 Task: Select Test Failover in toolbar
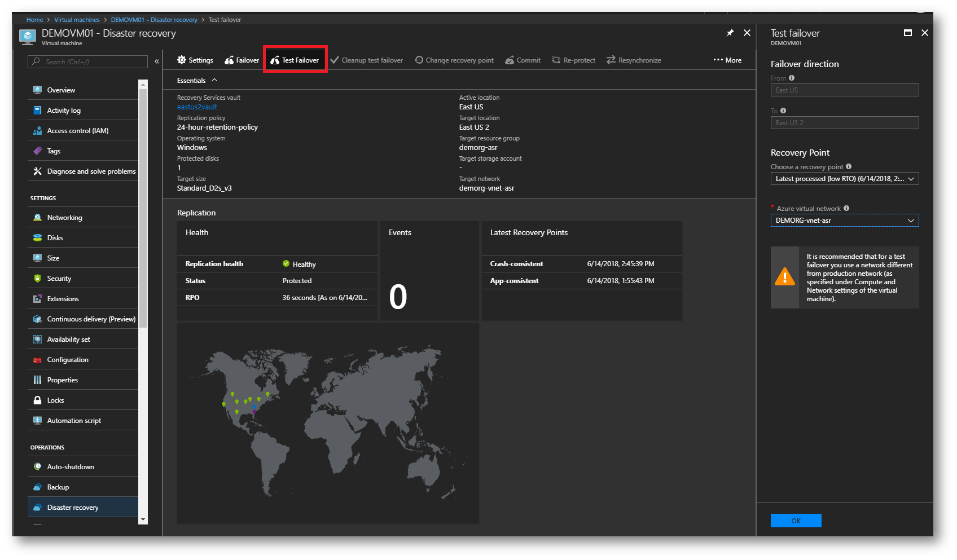pyautogui.click(x=295, y=60)
